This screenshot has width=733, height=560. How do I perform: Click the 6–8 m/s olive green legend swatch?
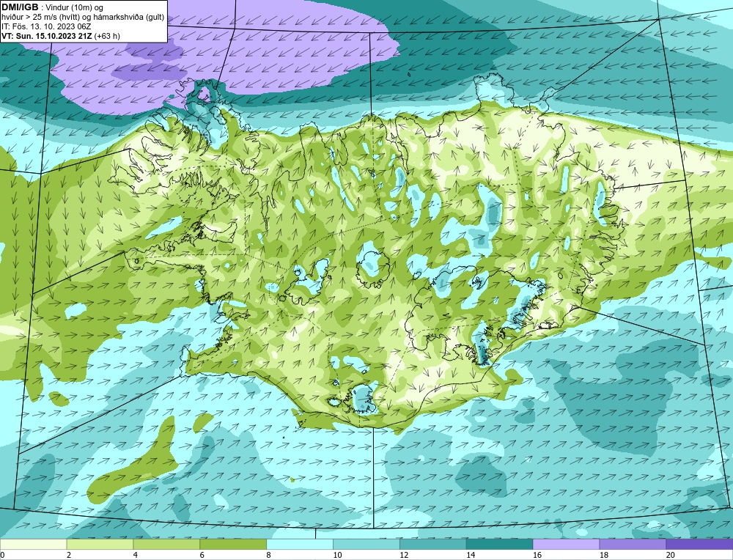coord(233,544)
